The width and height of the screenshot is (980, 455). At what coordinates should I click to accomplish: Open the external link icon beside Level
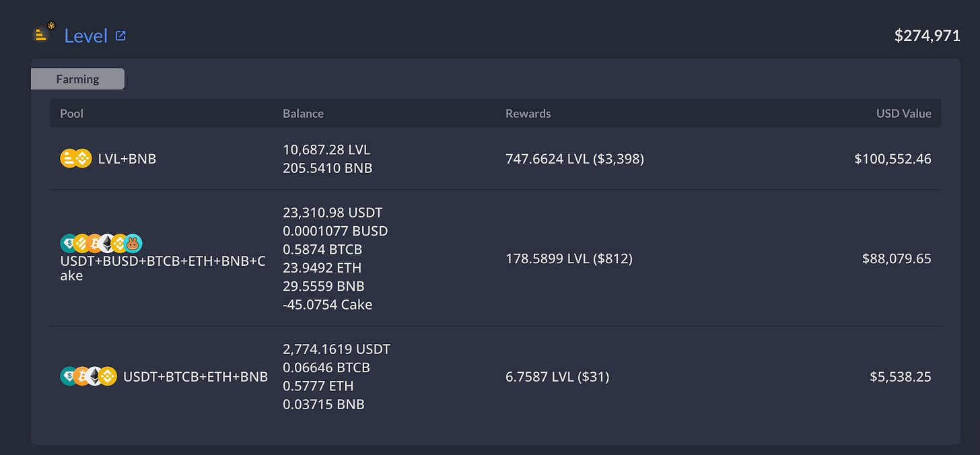pyautogui.click(x=120, y=36)
